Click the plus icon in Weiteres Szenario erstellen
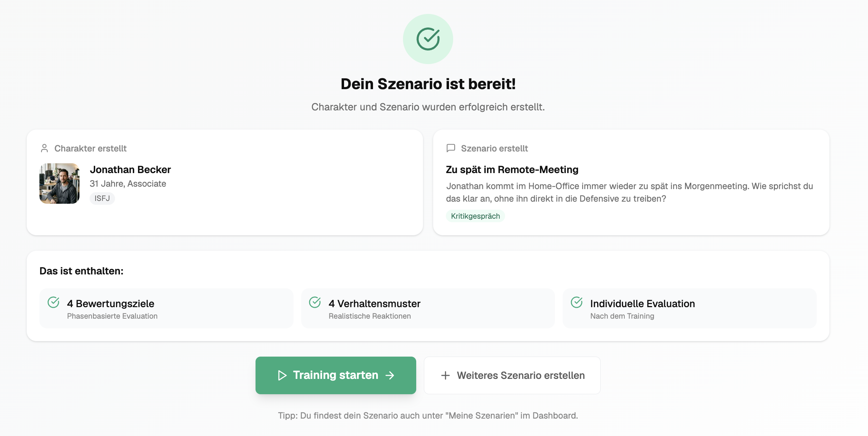The width and height of the screenshot is (868, 436). [x=445, y=375]
